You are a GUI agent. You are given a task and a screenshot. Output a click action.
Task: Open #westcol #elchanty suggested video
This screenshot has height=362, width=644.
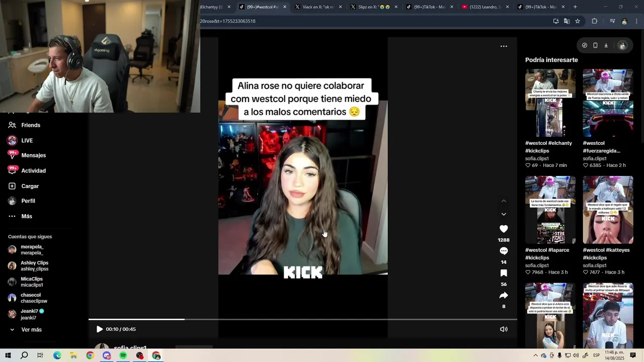pyautogui.click(x=550, y=103)
